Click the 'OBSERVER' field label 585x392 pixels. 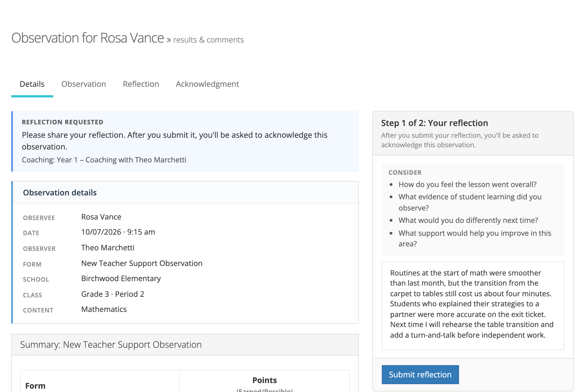click(x=39, y=249)
